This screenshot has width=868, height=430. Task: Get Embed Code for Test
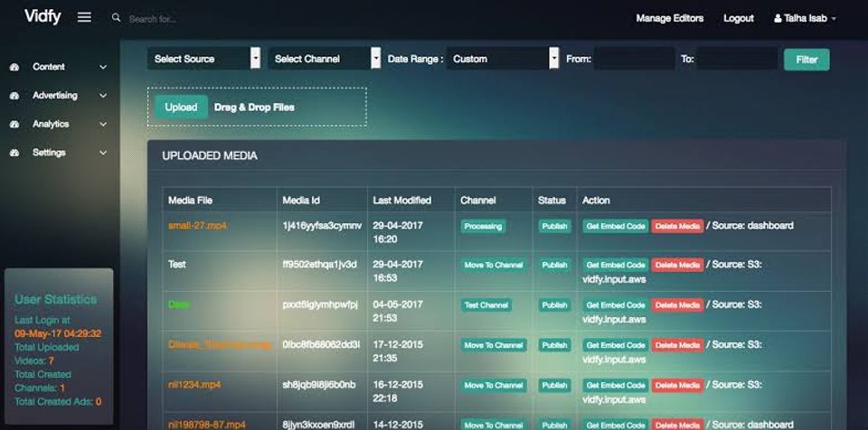coord(616,265)
